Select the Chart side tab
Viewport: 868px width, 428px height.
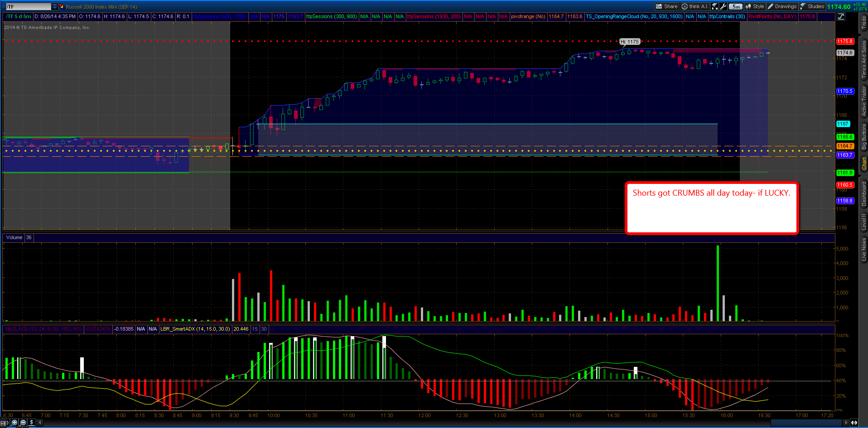coord(863,164)
